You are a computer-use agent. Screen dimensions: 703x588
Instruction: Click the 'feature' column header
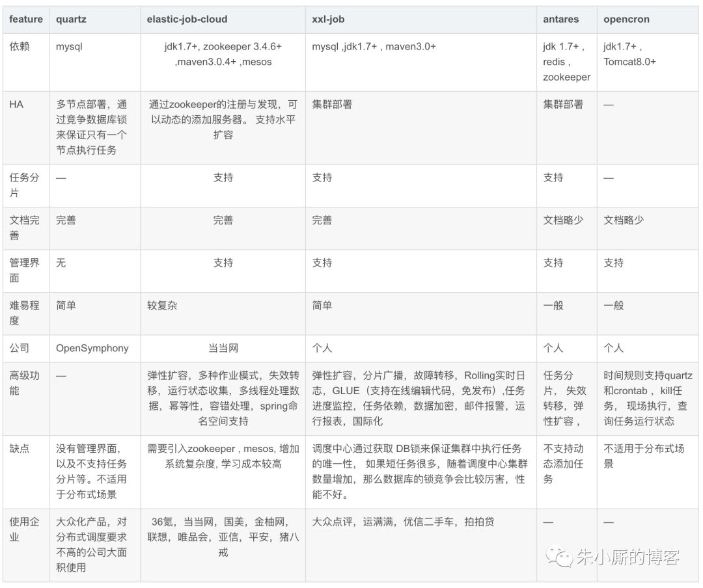(x=26, y=20)
